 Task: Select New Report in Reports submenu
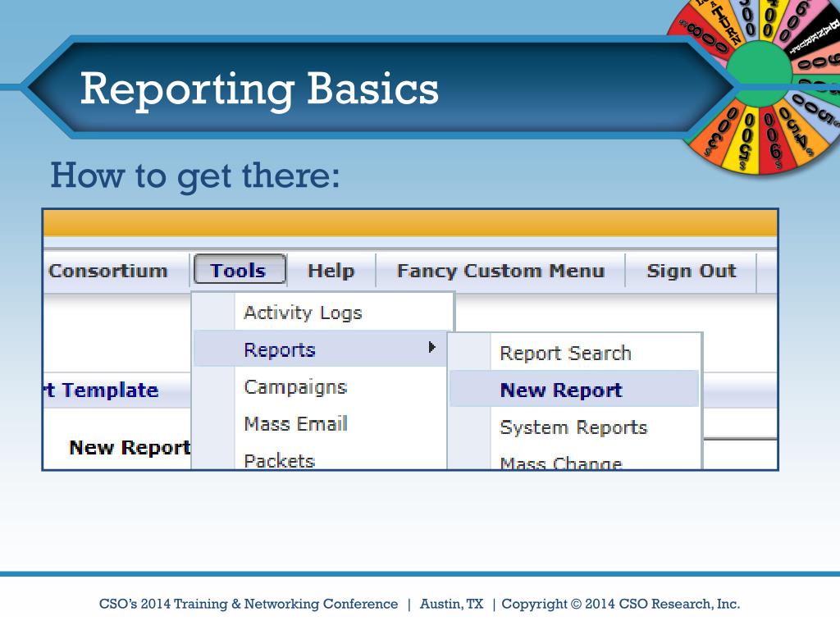[574, 389]
